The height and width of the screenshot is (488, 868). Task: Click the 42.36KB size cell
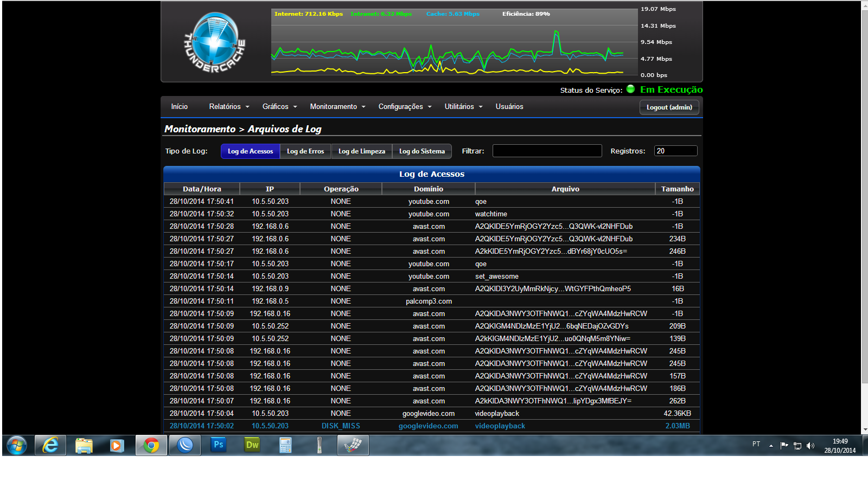[678, 414]
